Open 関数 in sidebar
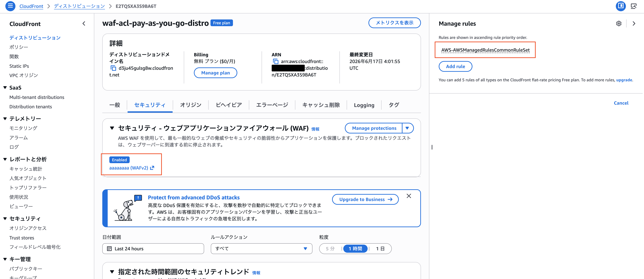This screenshot has height=279, width=644. click(x=14, y=57)
